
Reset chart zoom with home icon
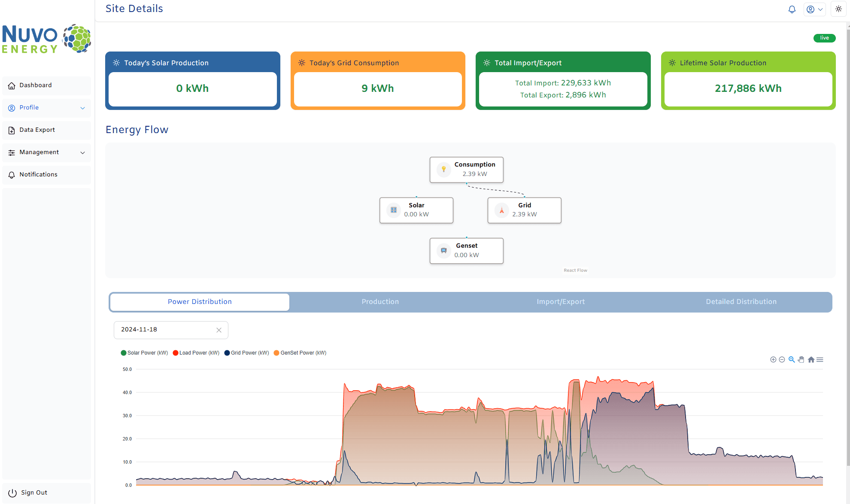click(x=811, y=360)
